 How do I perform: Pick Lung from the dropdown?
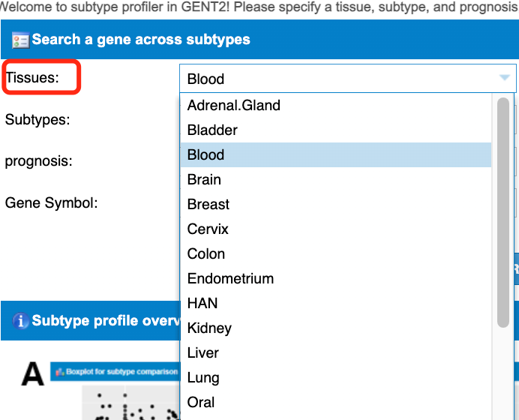pyautogui.click(x=203, y=377)
